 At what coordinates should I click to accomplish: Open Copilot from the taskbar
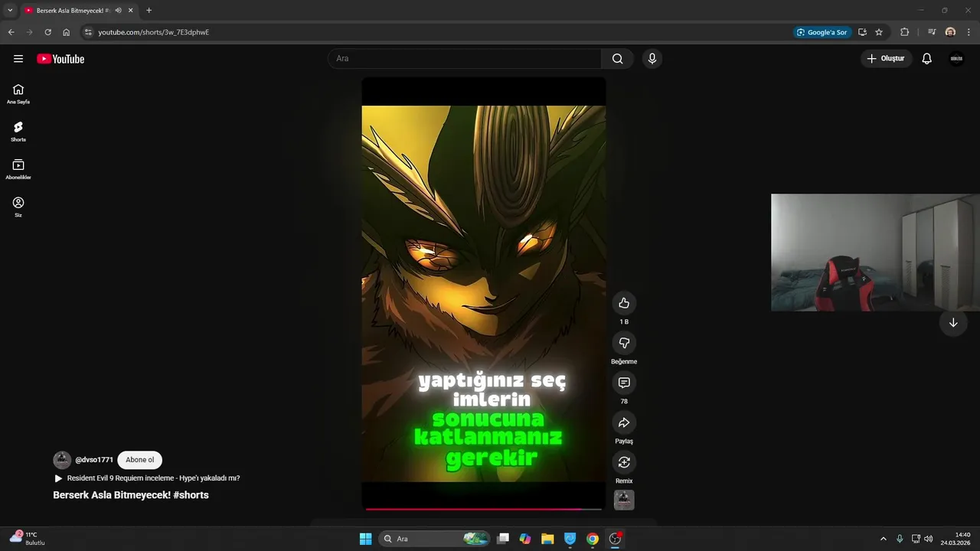[525, 539]
